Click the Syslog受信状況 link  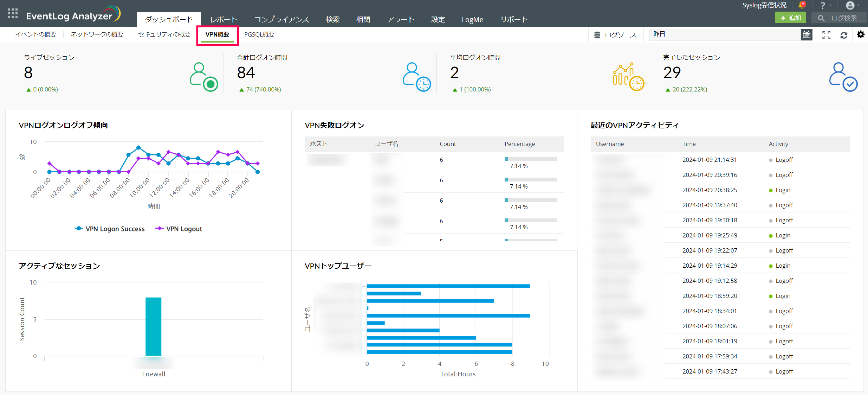[764, 5]
